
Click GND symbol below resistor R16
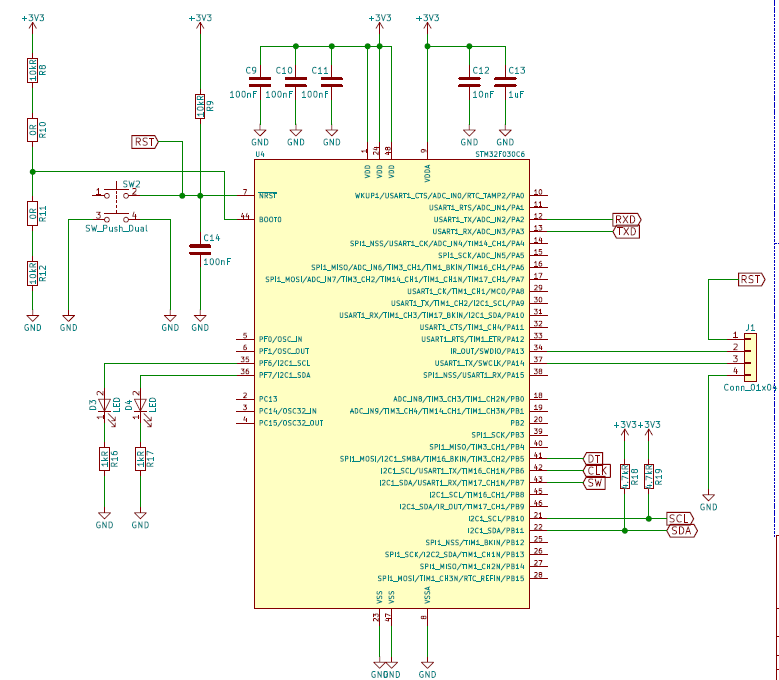[x=104, y=520]
